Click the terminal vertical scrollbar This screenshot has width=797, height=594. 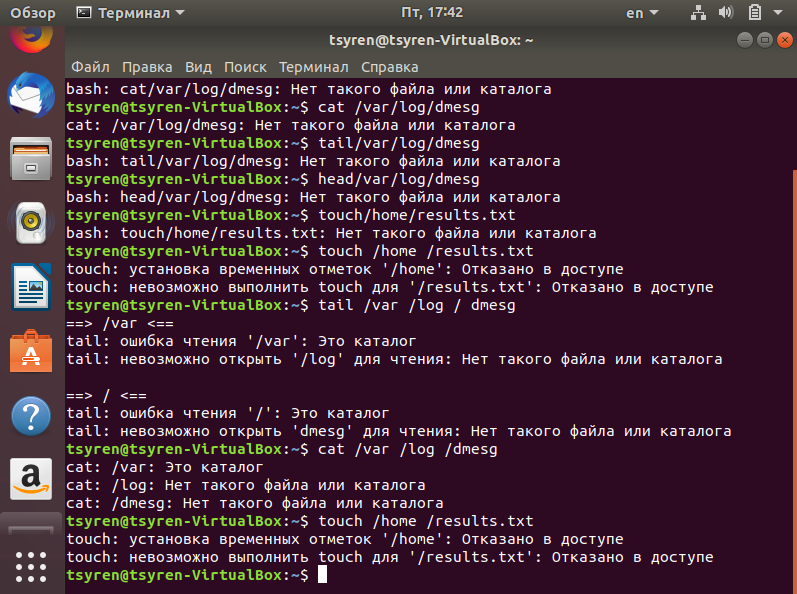[x=794, y=381]
